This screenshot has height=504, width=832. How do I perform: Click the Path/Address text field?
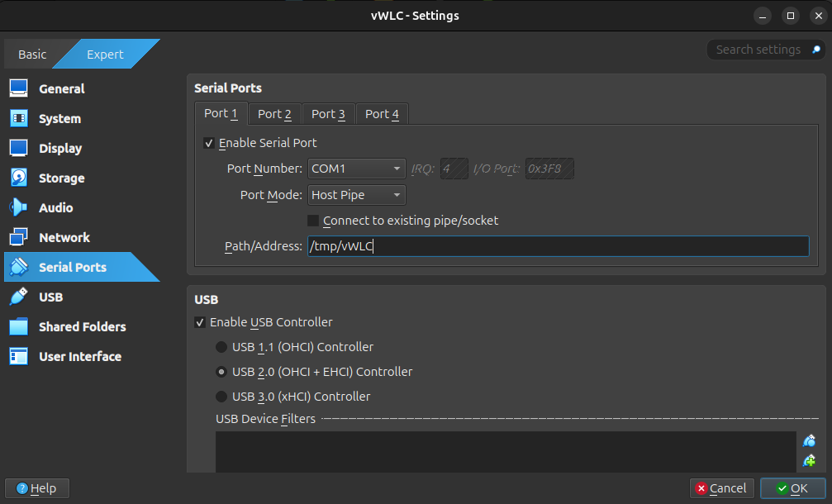(x=558, y=246)
